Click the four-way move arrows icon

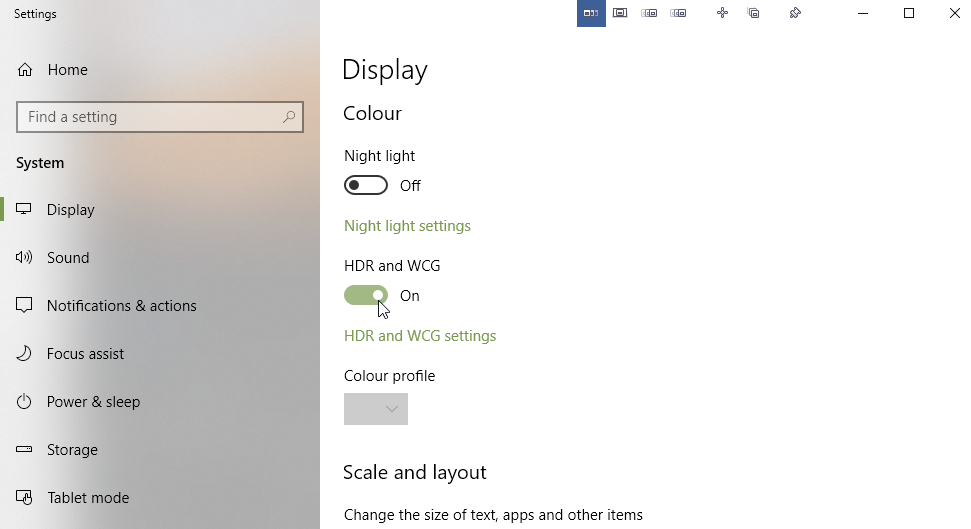tap(722, 13)
